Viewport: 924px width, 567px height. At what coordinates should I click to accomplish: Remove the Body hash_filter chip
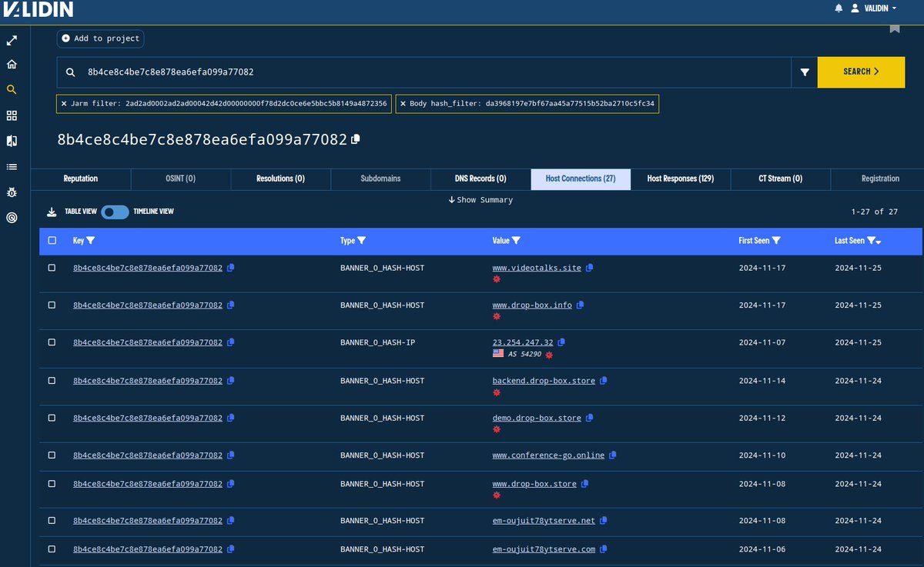coord(404,103)
